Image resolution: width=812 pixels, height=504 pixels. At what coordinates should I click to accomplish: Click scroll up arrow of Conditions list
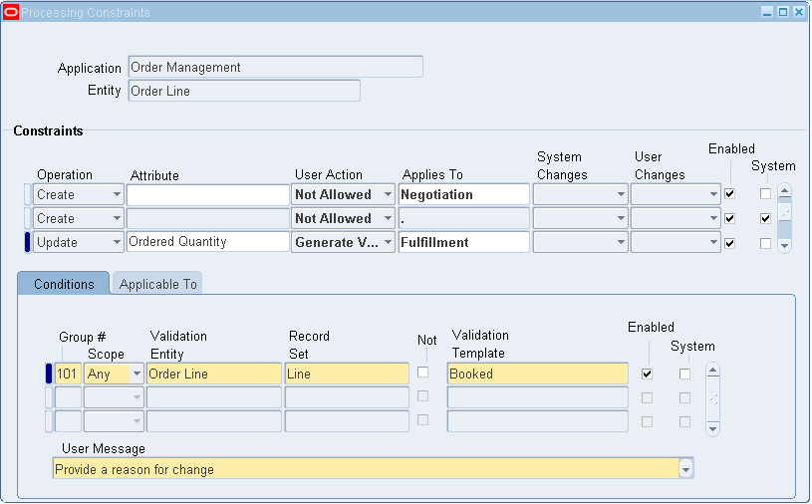(712, 370)
